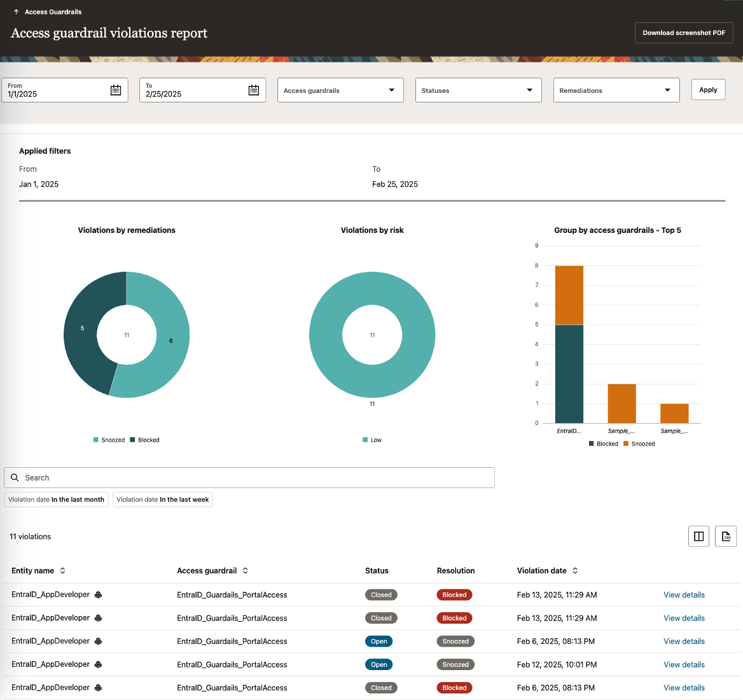Open the Statuses dropdown
Screen dimensions: 743x700
tap(478, 90)
